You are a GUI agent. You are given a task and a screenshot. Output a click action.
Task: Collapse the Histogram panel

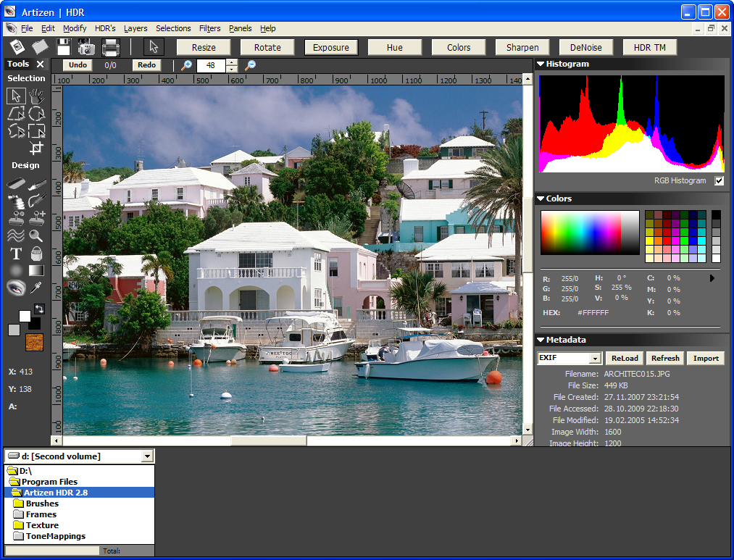tap(541, 64)
